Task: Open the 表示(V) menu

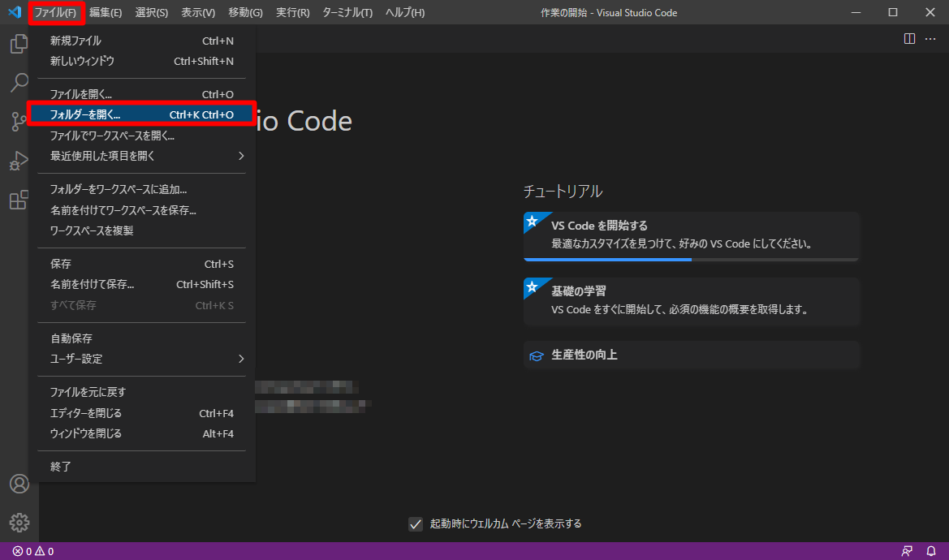Action: [x=198, y=13]
